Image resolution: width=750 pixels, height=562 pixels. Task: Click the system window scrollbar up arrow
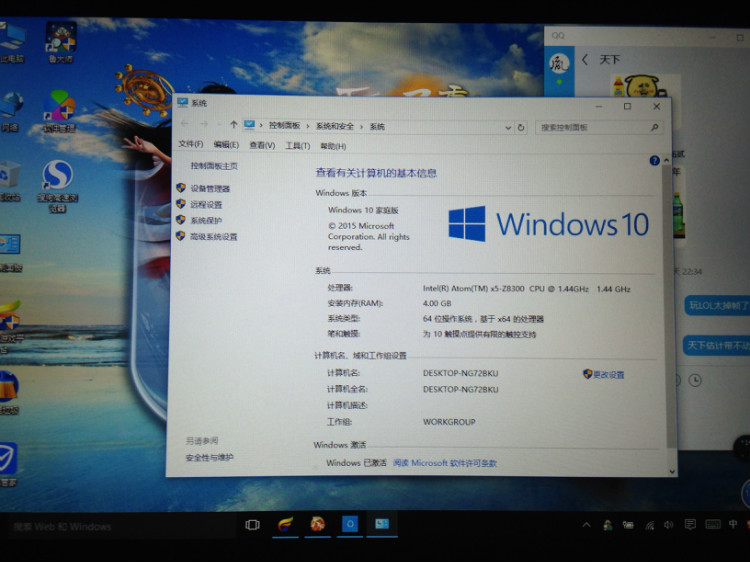[666, 161]
